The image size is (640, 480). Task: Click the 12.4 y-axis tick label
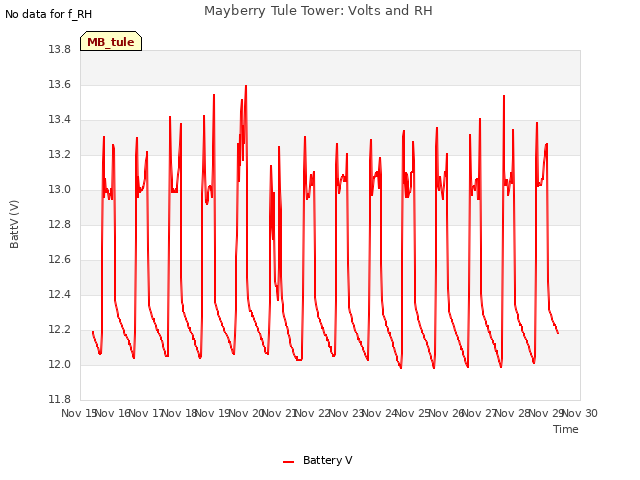(60, 294)
